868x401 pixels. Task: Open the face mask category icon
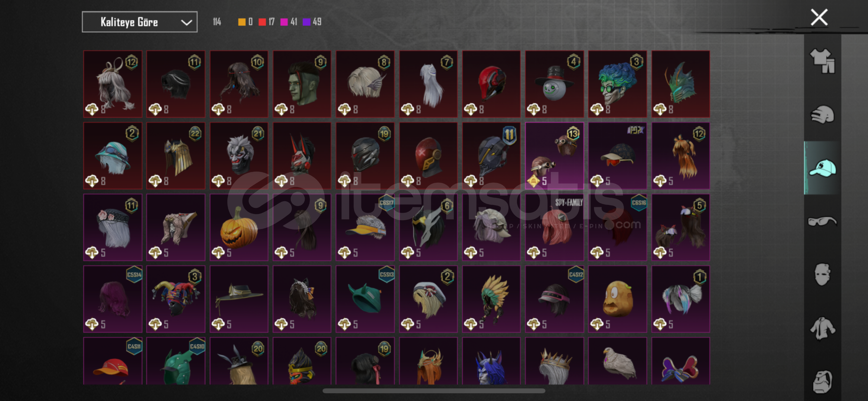(822, 274)
